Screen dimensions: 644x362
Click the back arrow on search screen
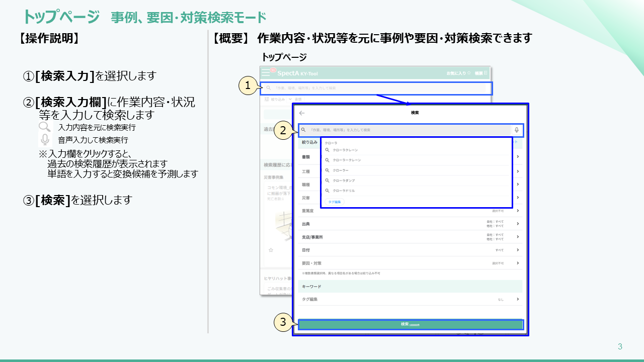point(302,113)
